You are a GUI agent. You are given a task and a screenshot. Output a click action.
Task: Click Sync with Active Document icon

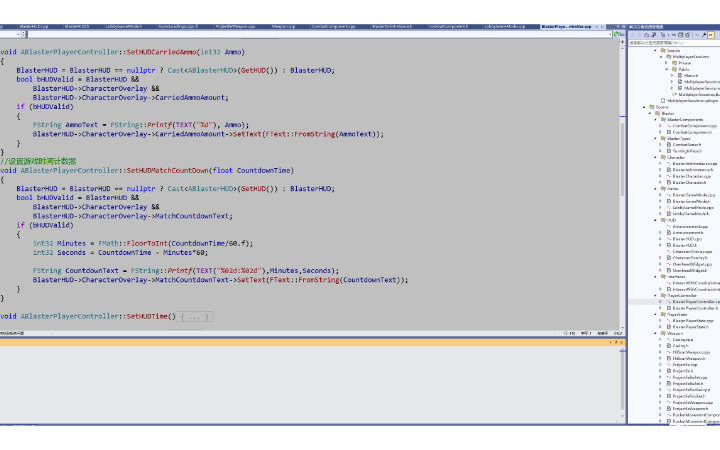tap(674, 35)
